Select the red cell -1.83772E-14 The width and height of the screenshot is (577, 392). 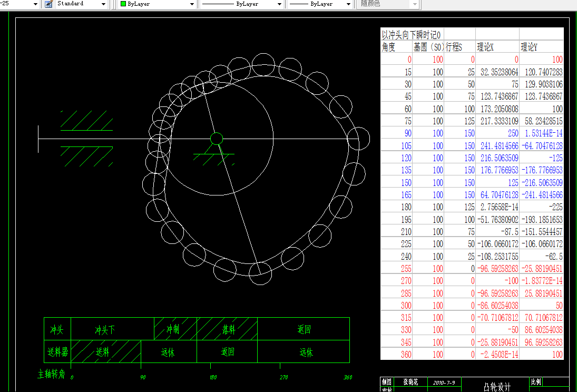pos(542,281)
